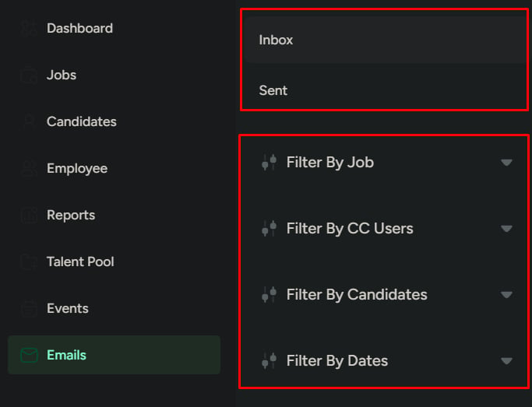
Task: Click the Employee people icon in the sidebar
Action: point(29,168)
